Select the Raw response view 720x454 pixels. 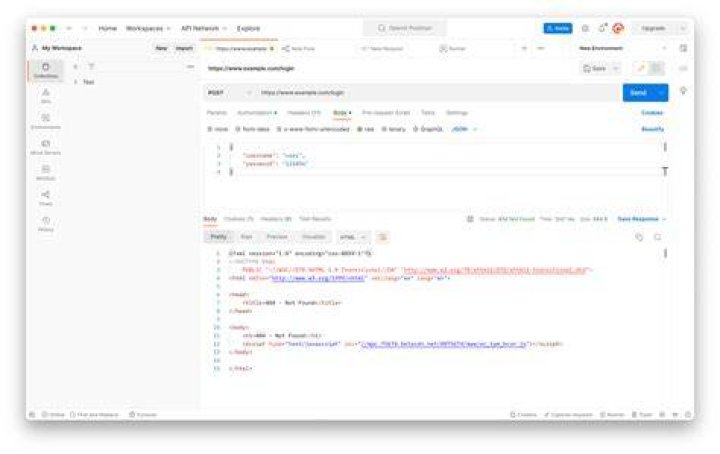[247, 237]
